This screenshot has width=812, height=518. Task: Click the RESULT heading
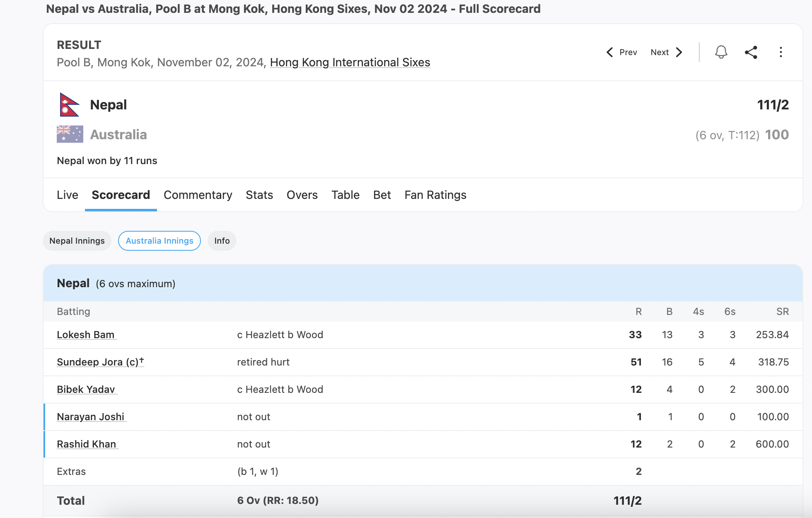tap(79, 45)
